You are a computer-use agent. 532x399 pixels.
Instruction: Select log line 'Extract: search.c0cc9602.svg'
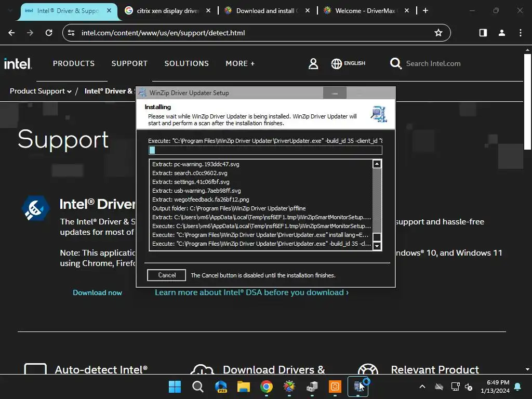point(190,173)
